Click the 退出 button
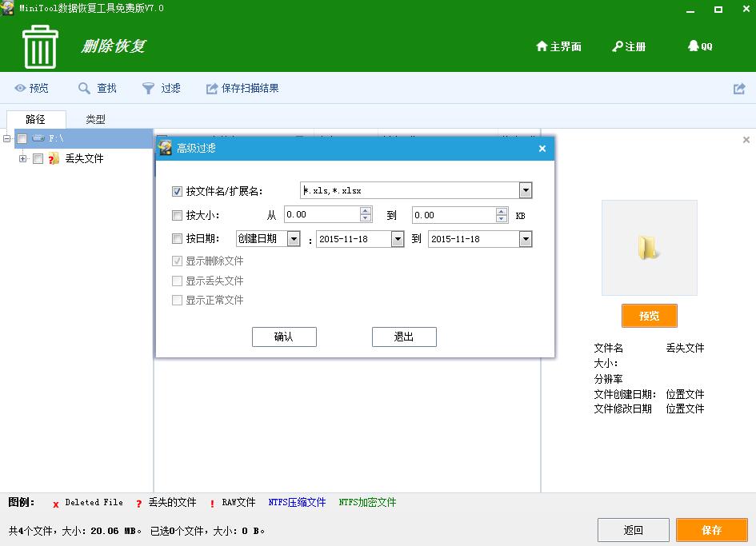The height and width of the screenshot is (546, 756). pyautogui.click(x=404, y=337)
